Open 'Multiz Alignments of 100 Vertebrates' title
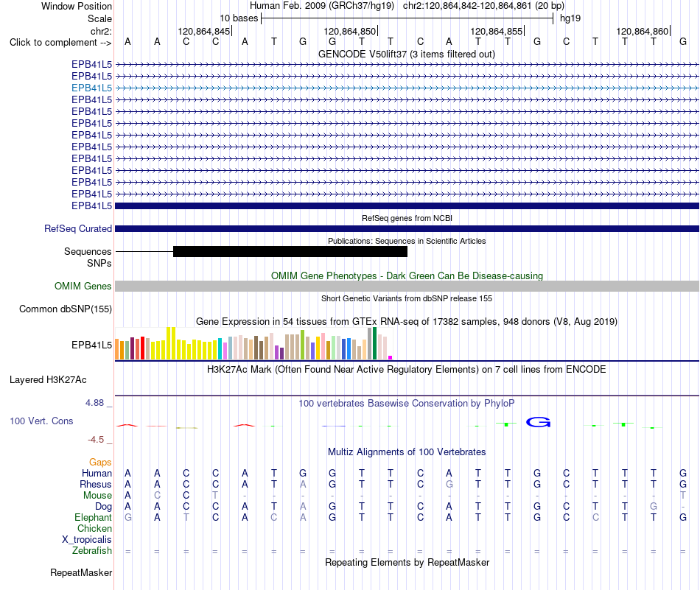 point(407,452)
